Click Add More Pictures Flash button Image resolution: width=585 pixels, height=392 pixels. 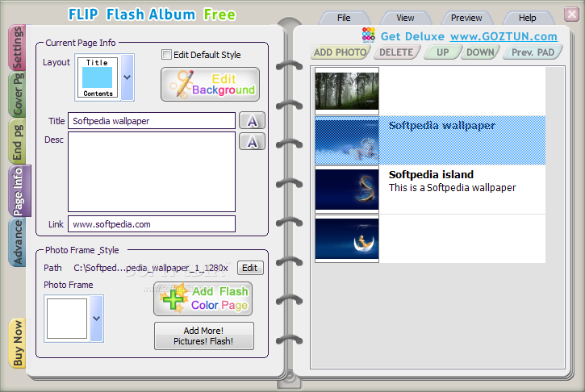[204, 336]
